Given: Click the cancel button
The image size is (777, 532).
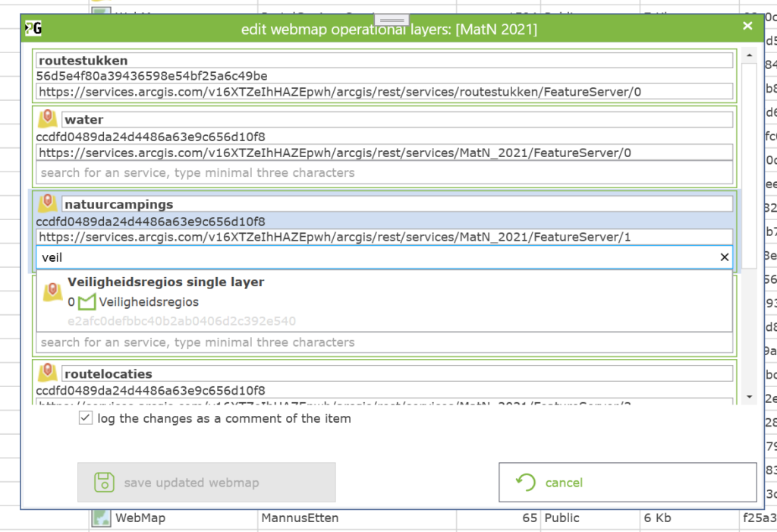Looking at the screenshot, I should [628, 483].
